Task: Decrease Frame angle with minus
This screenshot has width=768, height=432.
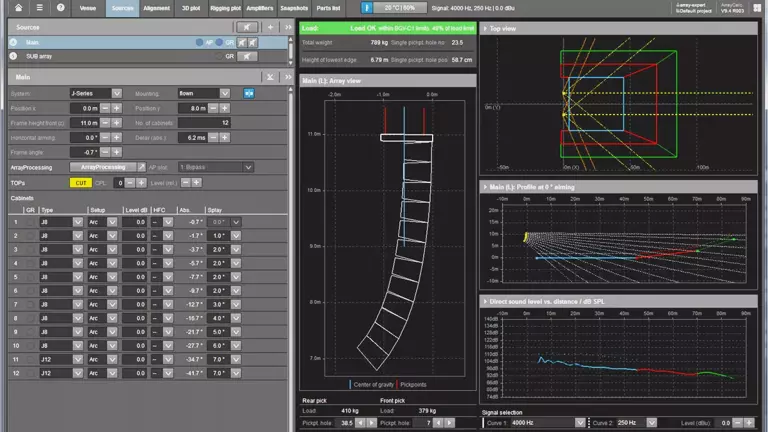Action: pyautogui.click(x=105, y=152)
